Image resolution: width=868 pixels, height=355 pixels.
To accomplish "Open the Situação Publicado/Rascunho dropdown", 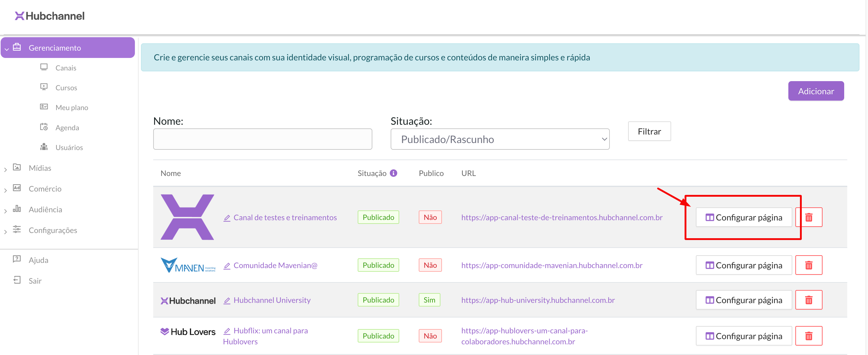I will (x=500, y=139).
